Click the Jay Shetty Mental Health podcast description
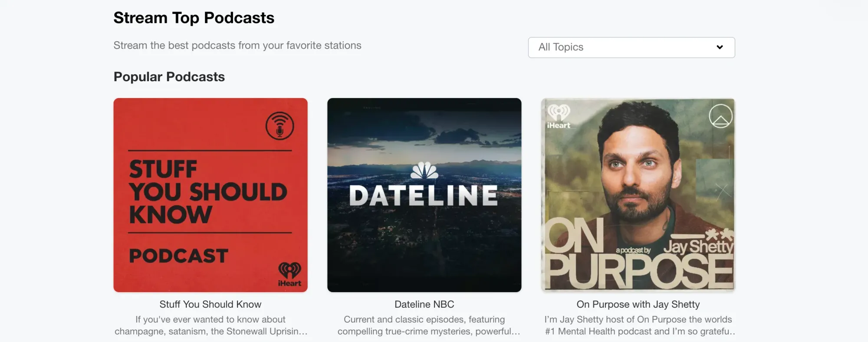The height and width of the screenshot is (342, 868). coord(638,326)
